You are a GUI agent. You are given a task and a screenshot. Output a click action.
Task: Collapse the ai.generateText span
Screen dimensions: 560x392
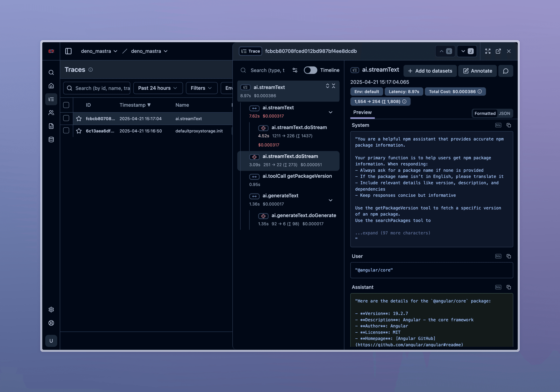[330, 200]
